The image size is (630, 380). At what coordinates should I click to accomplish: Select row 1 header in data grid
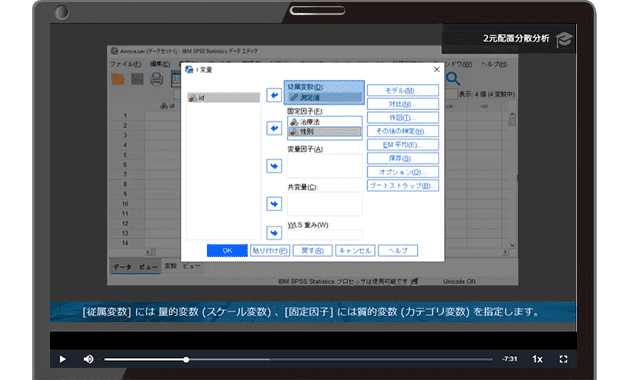tap(125, 116)
